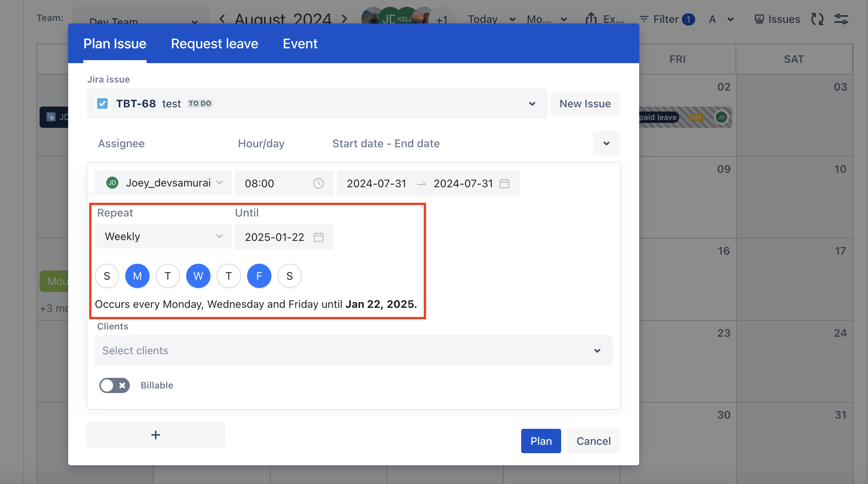The height and width of the screenshot is (484, 868).
Task: Click the plus add-row button
Action: pyautogui.click(x=155, y=435)
